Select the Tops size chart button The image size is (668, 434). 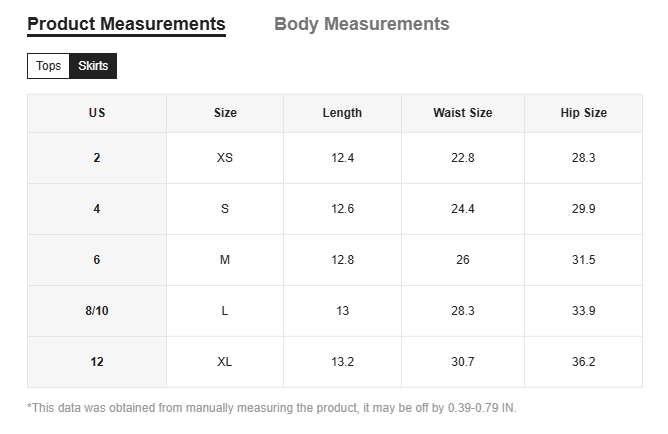point(48,66)
